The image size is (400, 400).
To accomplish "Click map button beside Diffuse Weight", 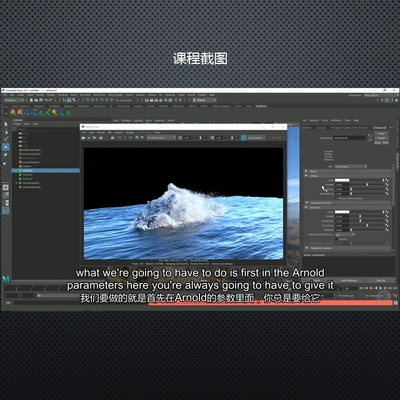I will (387, 185).
